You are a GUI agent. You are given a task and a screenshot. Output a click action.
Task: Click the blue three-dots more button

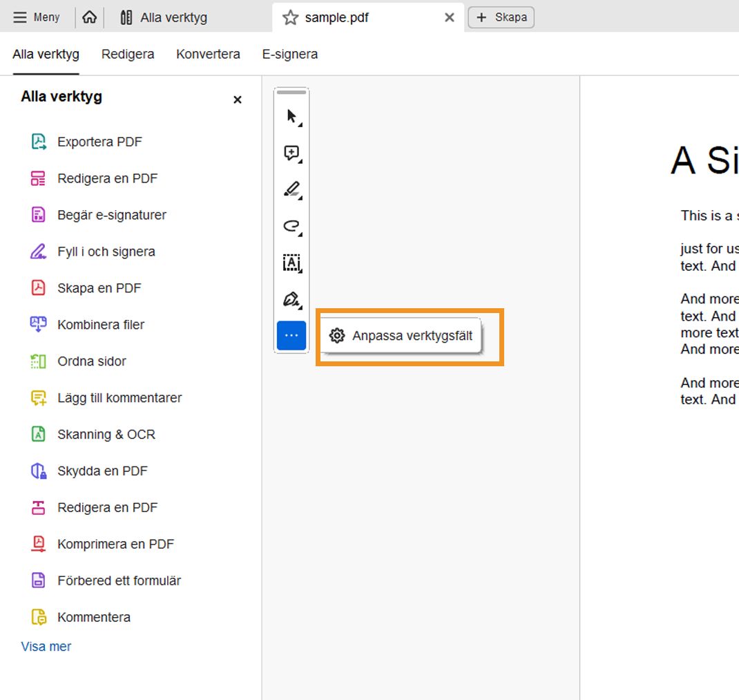click(x=291, y=336)
